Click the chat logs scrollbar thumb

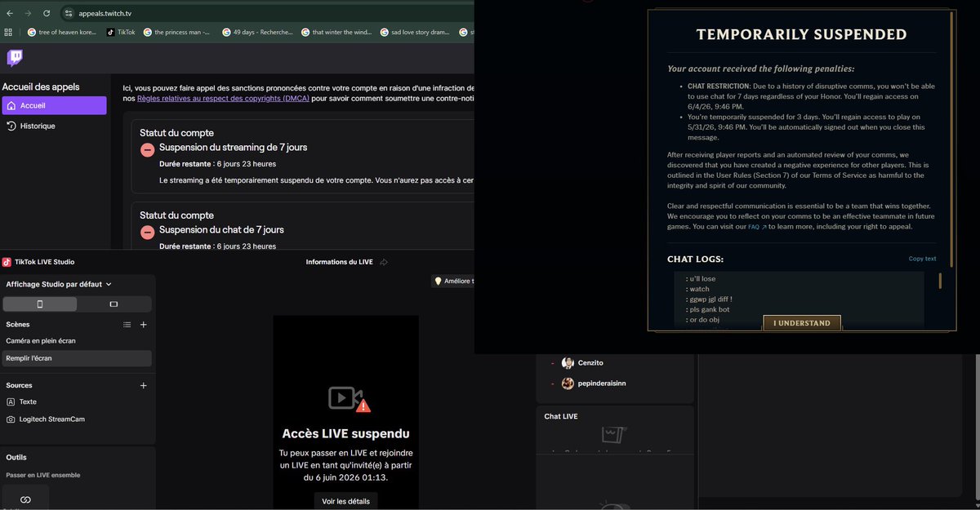coord(939,281)
